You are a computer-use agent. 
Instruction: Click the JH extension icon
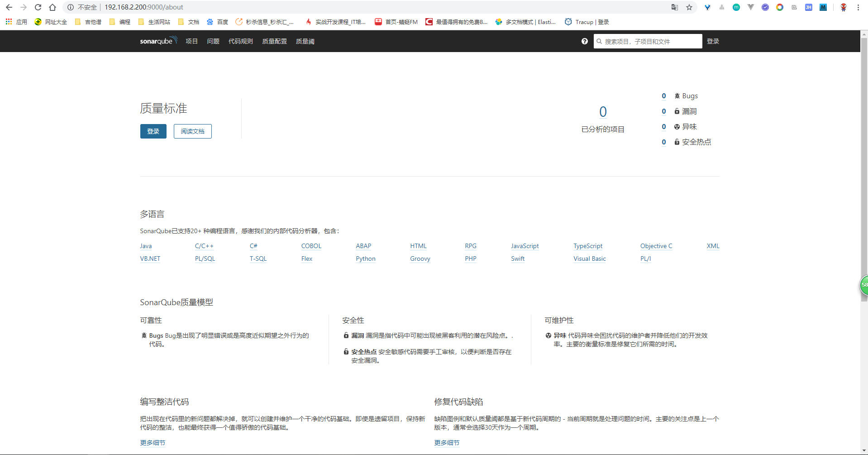pos(809,7)
